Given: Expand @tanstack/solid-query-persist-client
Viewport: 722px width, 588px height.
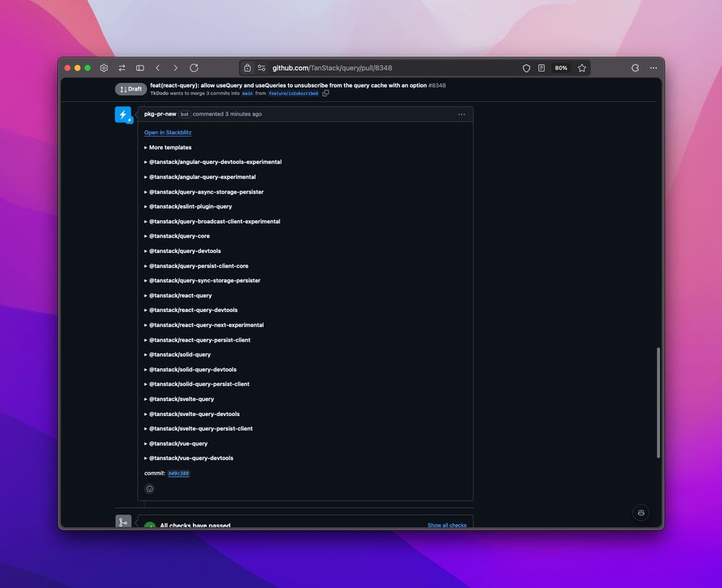Looking at the screenshot, I should (196, 384).
